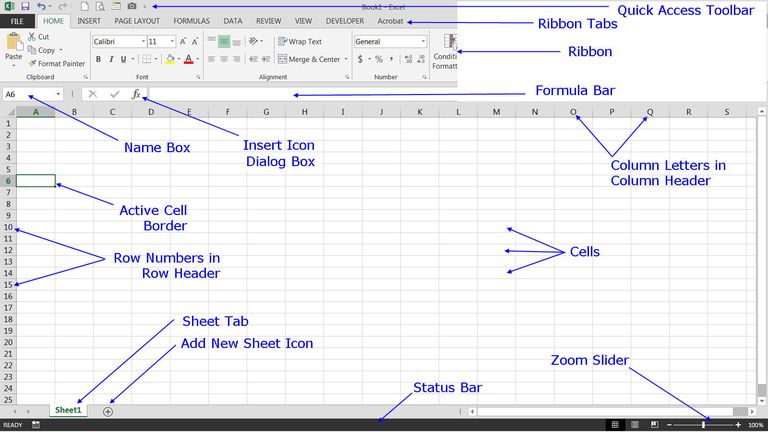Open the Undo history dropdown arrow

[50, 6]
